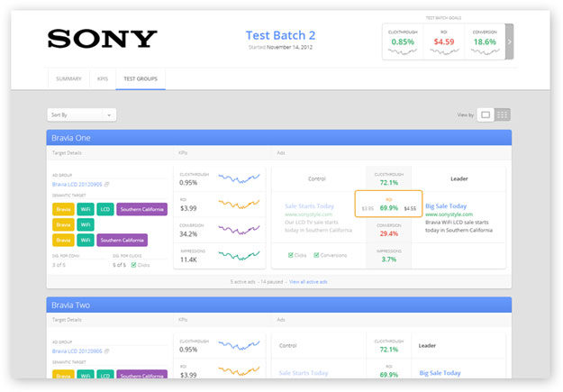563x392 pixels.
Task: Switch to grid view icon
Action: pos(503,115)
